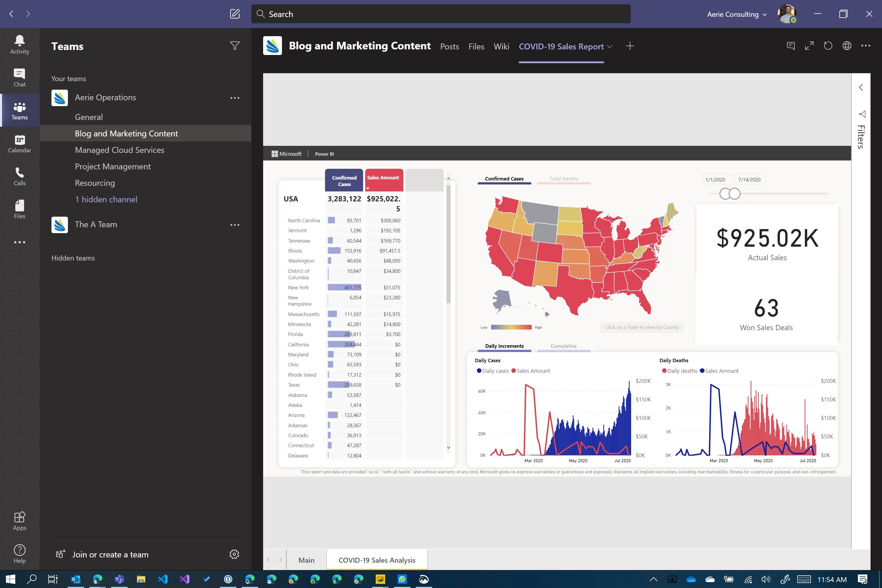
Task: Open COVID-19 Sales Report tab dropdown
Action: click(x=610, y=46)
